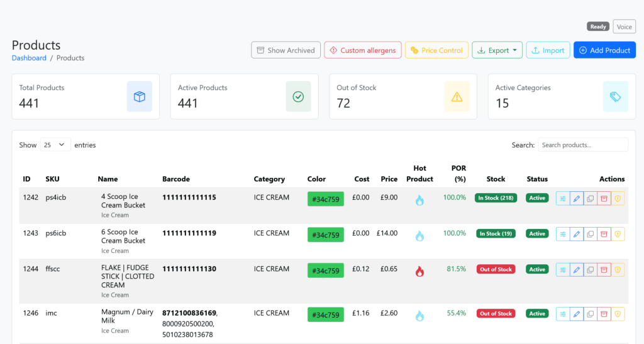This screenshot has height=344, width=644.
Task: Click the Voice button
Action: pos(625,26)
